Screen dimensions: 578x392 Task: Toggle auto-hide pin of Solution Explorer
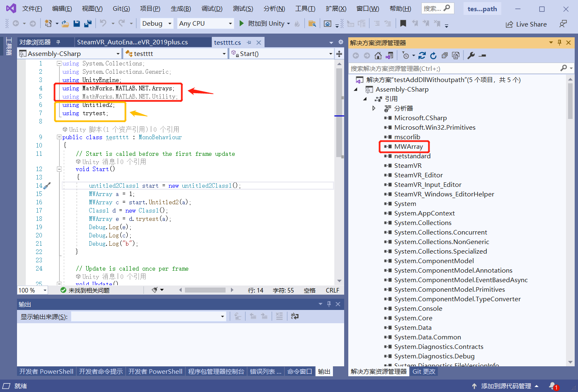click(559, 43)
